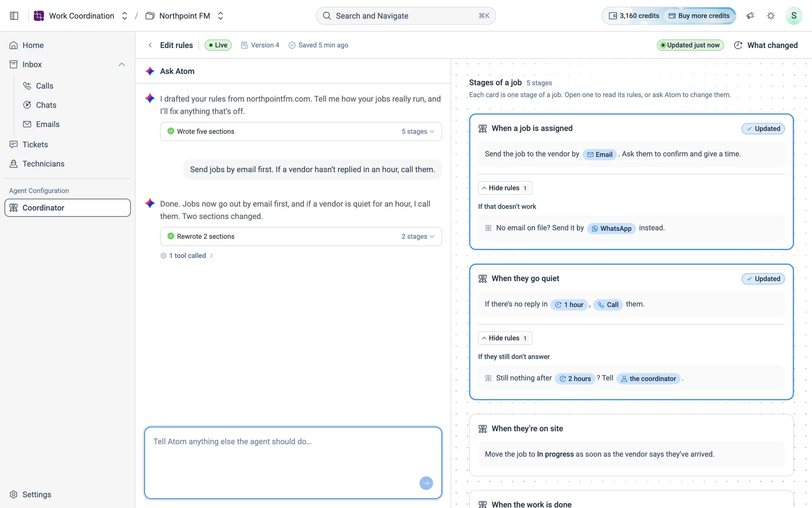Click the Call action chip
812x508 pixels.
(x=608, y=305)
